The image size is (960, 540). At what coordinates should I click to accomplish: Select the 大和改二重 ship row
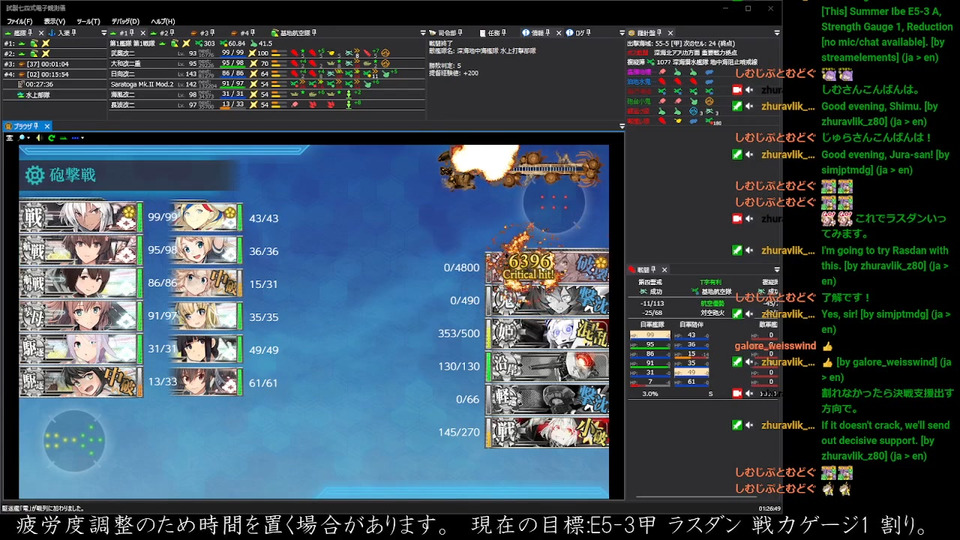(x=266, y=64)
